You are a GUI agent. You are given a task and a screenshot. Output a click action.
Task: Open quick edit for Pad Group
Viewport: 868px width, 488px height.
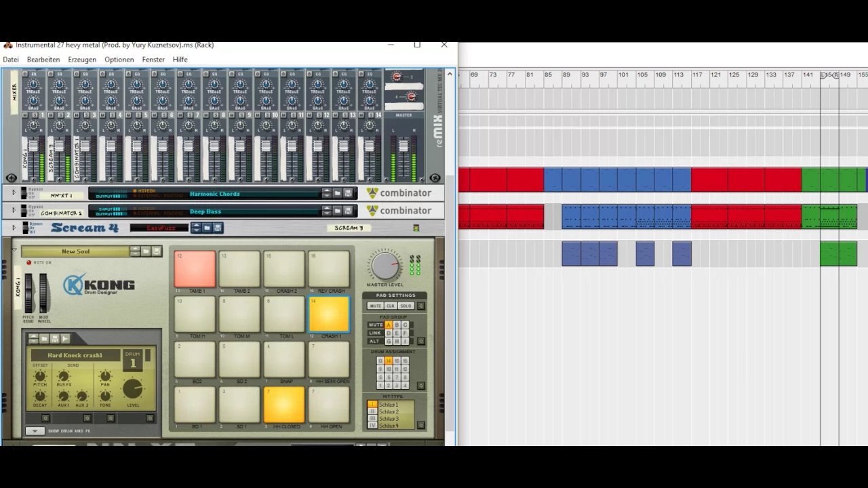[x=420, y=340]
